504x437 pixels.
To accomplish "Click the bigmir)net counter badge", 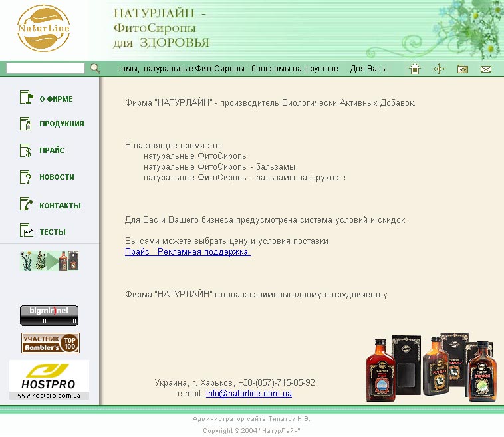I will [49, 315].
